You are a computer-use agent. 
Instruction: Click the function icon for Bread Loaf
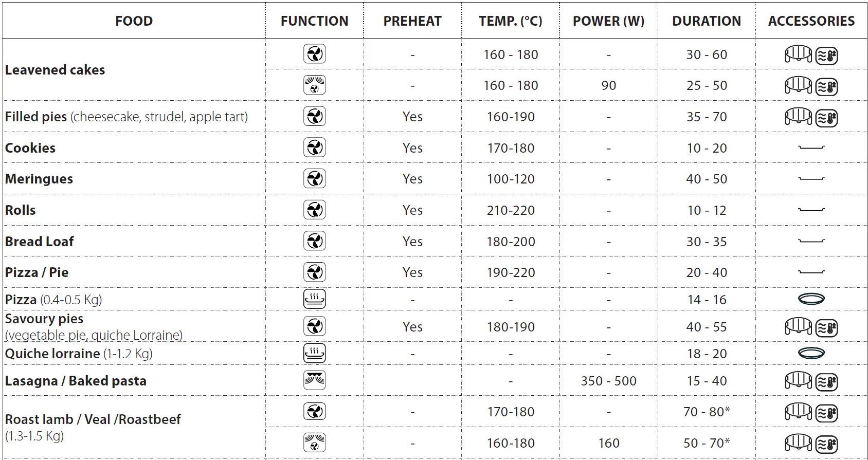point(314,242)
